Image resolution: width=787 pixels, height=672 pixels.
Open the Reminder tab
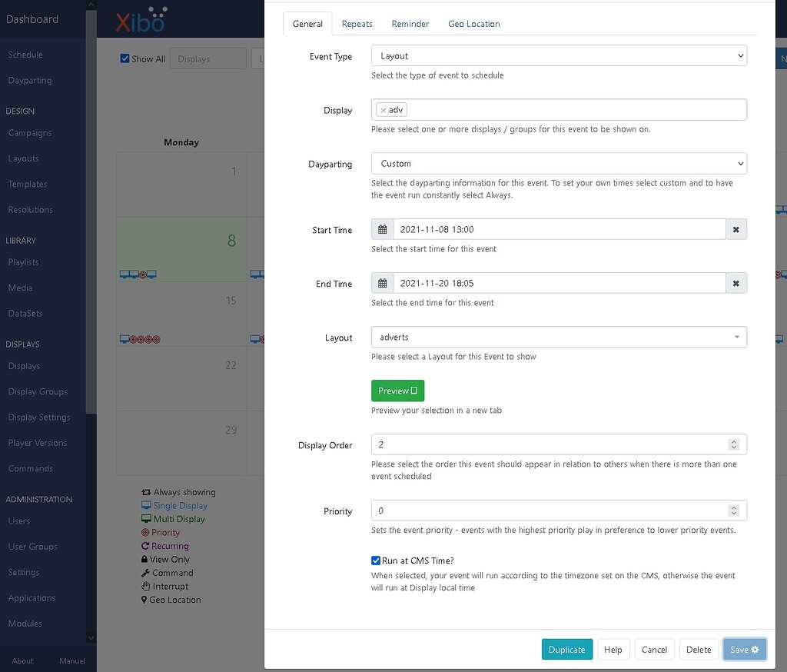pos(410,24)
